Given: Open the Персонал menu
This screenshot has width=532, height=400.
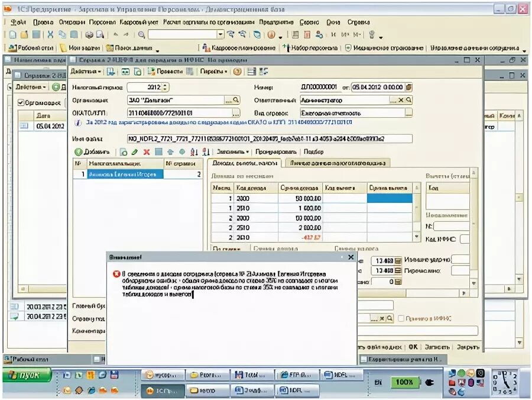Looking at the screenshot, I should 102,22.
